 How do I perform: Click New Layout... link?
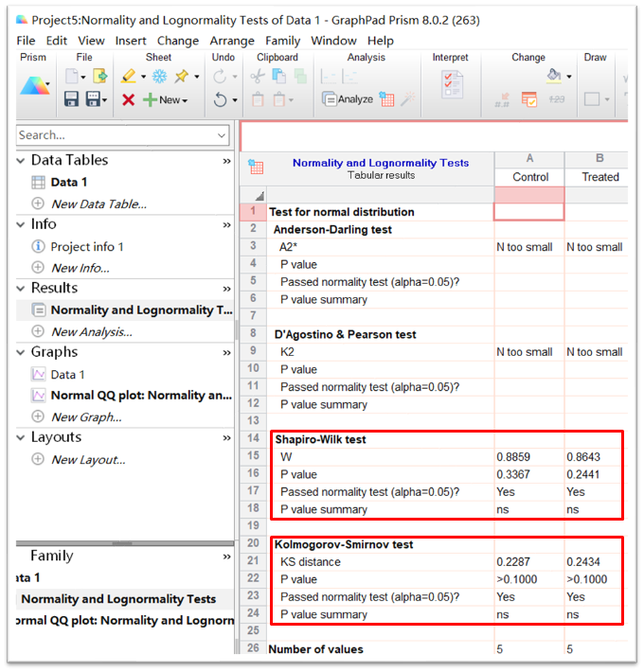(88, 460)
